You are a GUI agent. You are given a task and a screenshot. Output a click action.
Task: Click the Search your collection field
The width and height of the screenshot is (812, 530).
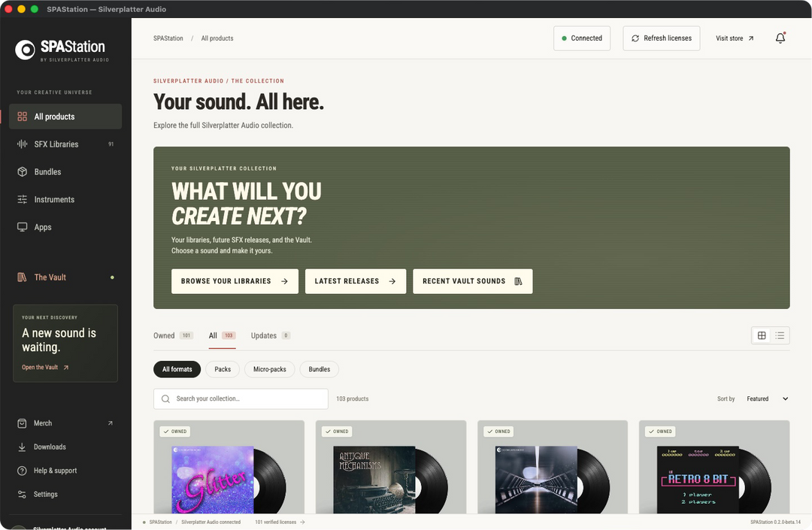click(x=241, y=398)
